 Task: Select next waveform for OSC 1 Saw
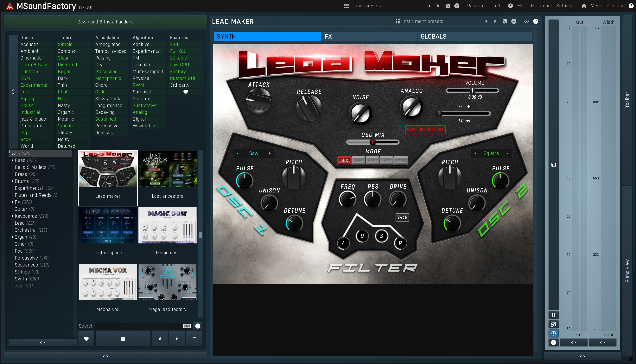(x=270, y=154)
